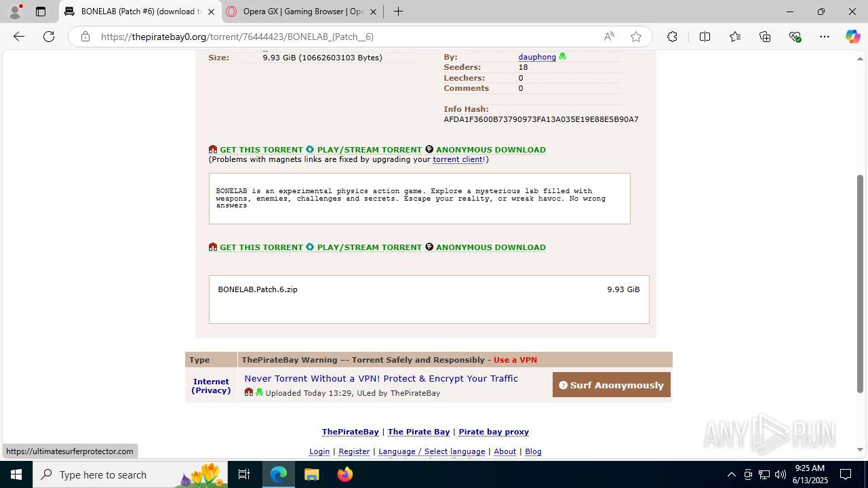Open the taskbar clock and date
This screenshot has height=488, width=868.
point(810,474)
